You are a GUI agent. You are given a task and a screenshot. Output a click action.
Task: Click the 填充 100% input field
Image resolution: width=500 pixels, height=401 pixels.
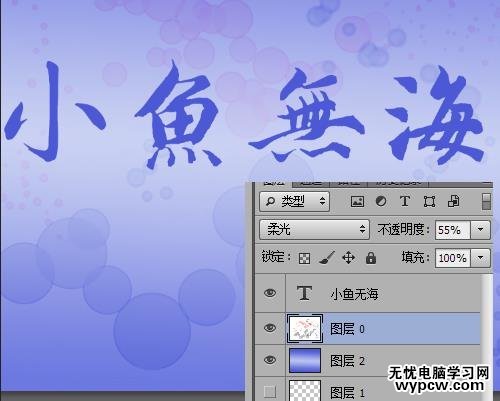coord(453,258)
